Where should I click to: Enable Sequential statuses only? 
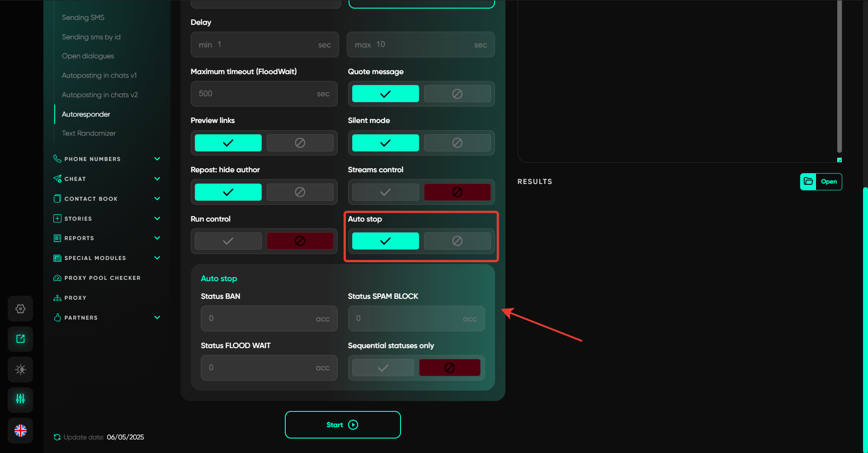coord(383,368)
